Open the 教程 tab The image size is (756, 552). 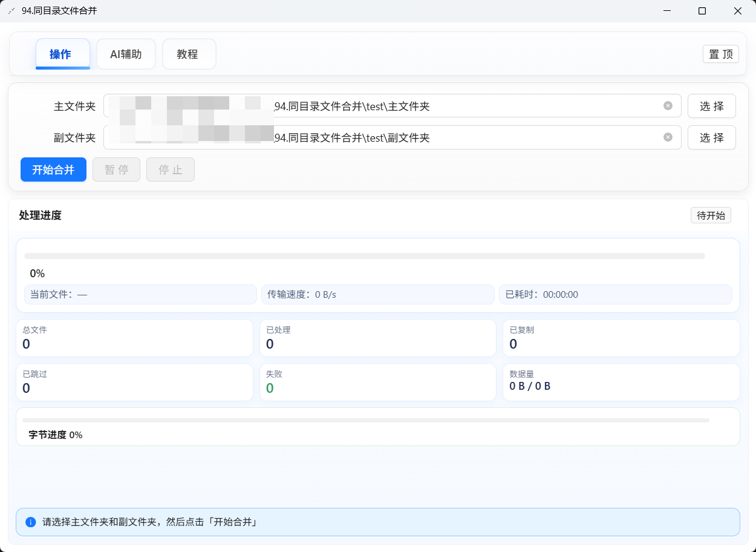pos(188,54)
